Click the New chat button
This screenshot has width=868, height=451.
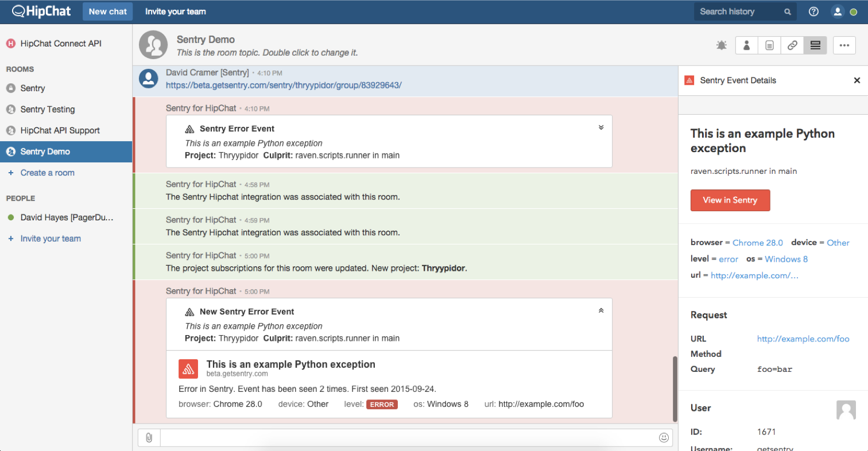108,11
